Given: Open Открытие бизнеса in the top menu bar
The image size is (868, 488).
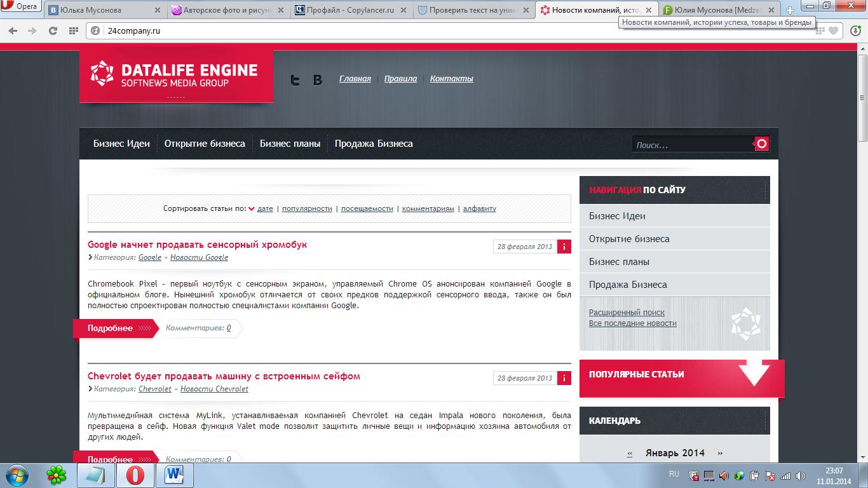Looking at the screenshot, I should 205,144.
